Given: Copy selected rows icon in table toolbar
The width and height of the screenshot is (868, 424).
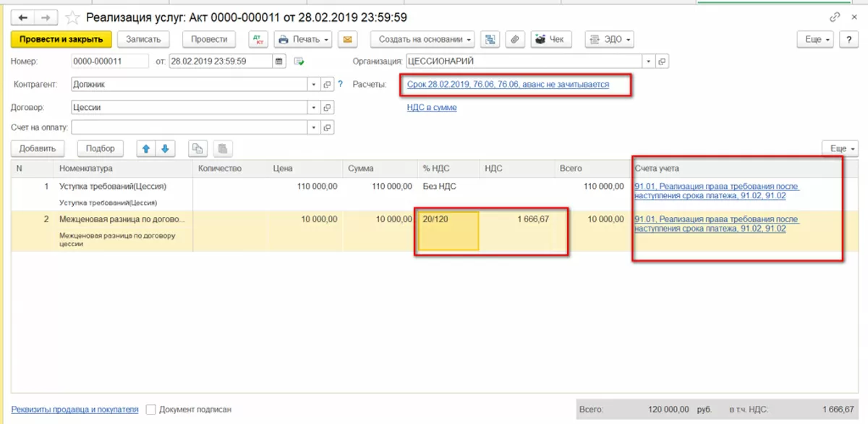Looking at the screenshot, I should click(x=197, y=148).
